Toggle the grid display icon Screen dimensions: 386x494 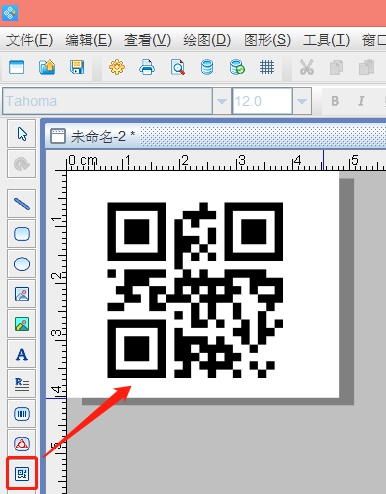pos(267,67)
